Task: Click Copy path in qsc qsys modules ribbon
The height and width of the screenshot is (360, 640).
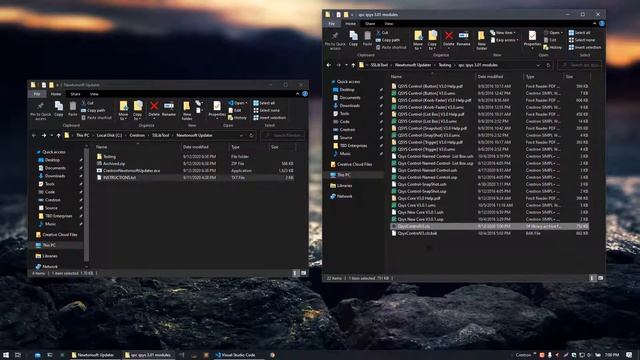Action: coord(388,40)
